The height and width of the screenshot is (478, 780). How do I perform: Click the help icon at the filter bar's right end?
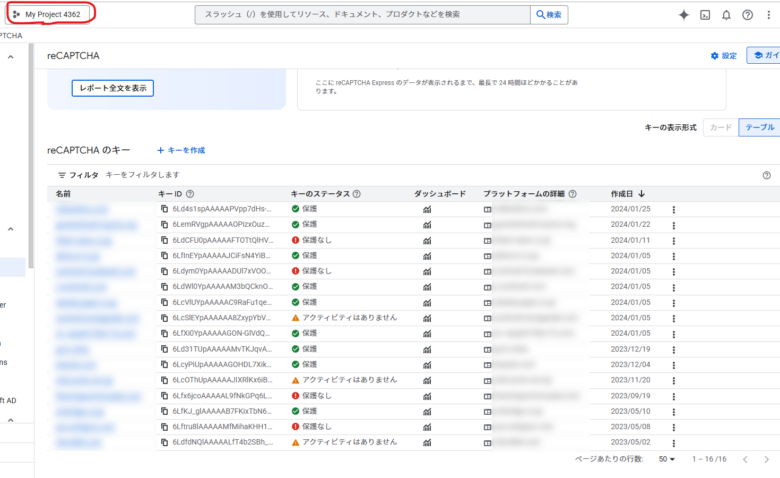[x=767, y=175]
